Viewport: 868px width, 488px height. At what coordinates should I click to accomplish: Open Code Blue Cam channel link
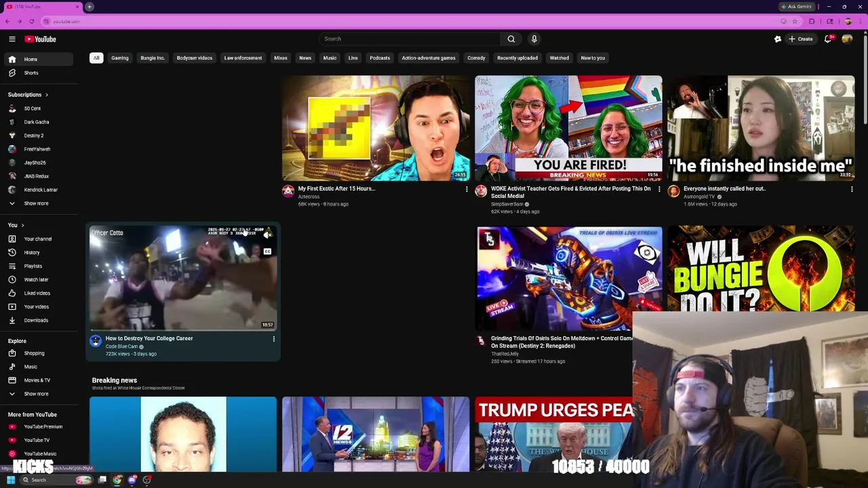click(x=121, y=346)
